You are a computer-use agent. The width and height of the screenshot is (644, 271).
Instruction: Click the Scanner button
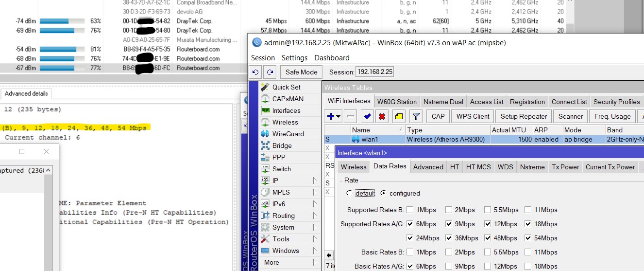click(x=571, y=116)
